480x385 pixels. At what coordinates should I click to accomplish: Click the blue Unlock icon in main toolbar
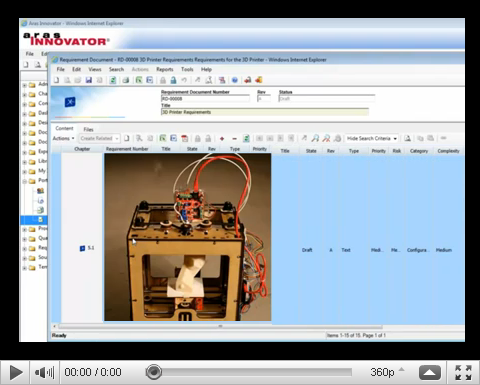pos(173,80)
